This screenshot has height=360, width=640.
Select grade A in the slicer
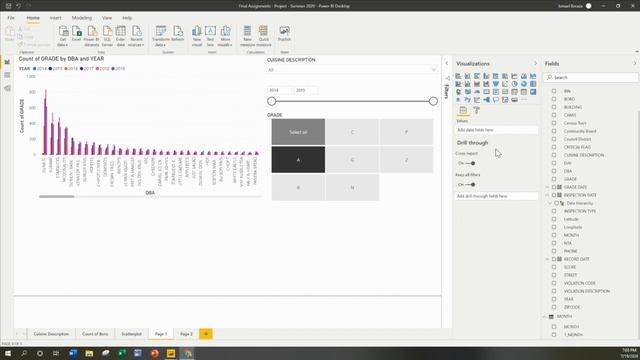point(298,160)
